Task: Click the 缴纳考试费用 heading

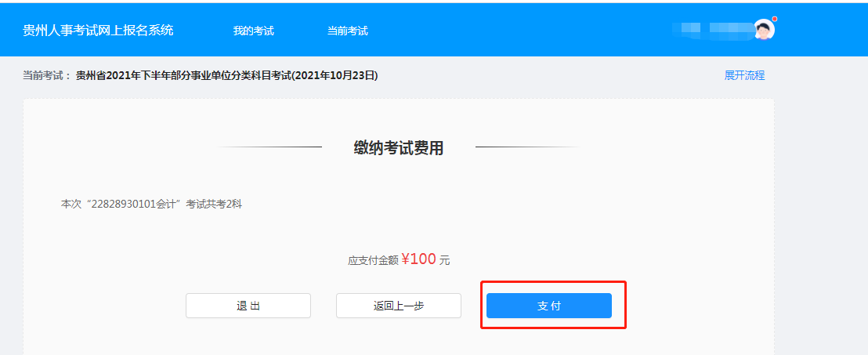Action: point(399,147)
